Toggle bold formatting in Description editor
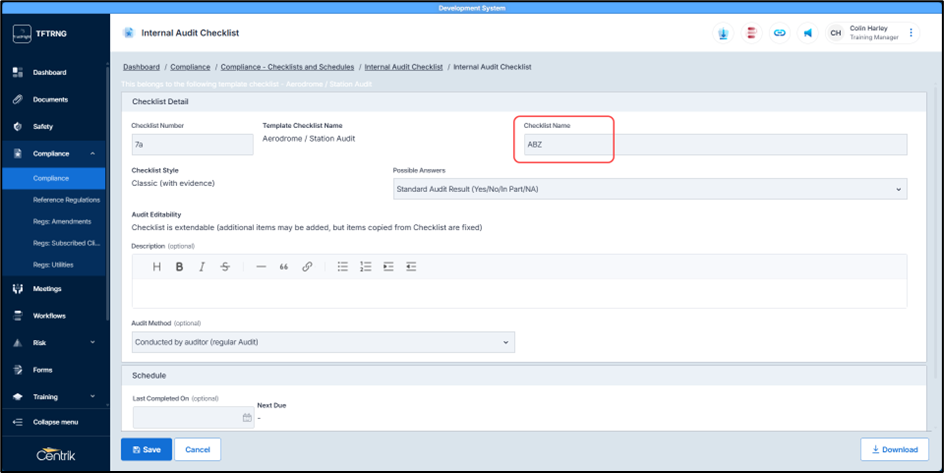The image size is (944, 473). point(179,267)
